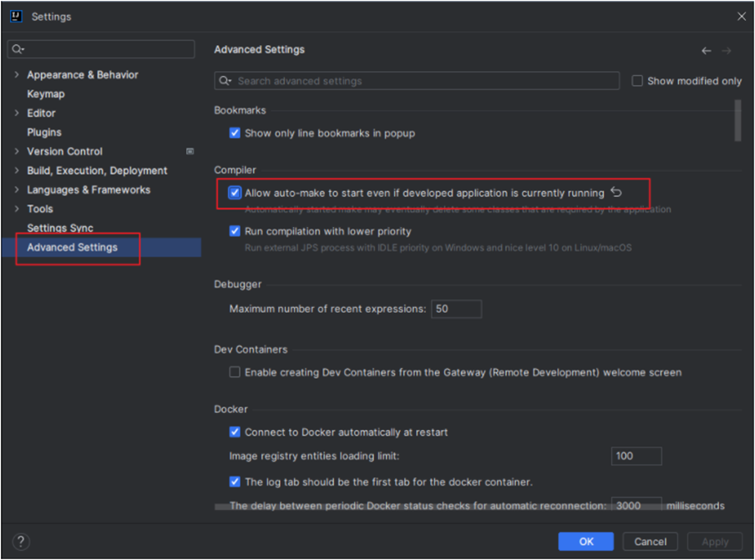This screenshot has height=560, width=755.
Task: Click the magnifier icon in advanced settings search
Action: tap(225, 81)
